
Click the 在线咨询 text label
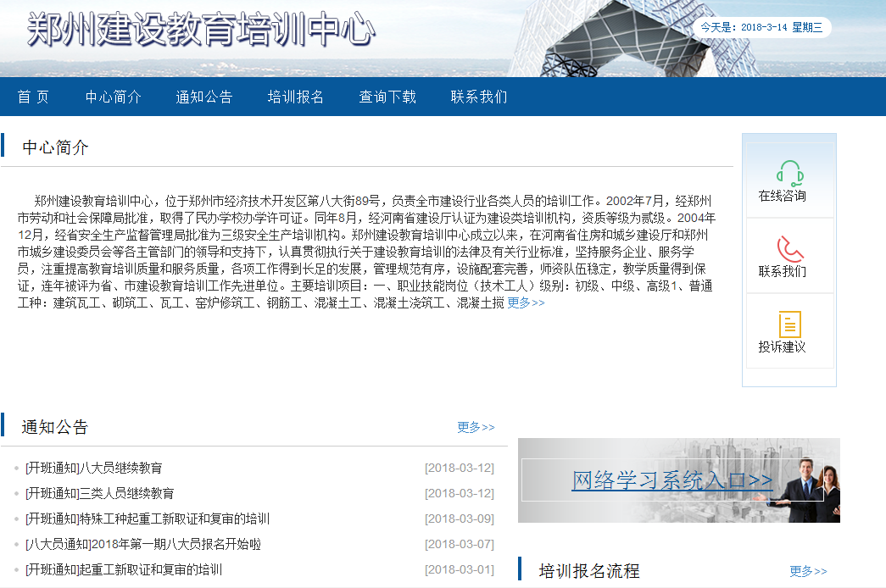782,196
